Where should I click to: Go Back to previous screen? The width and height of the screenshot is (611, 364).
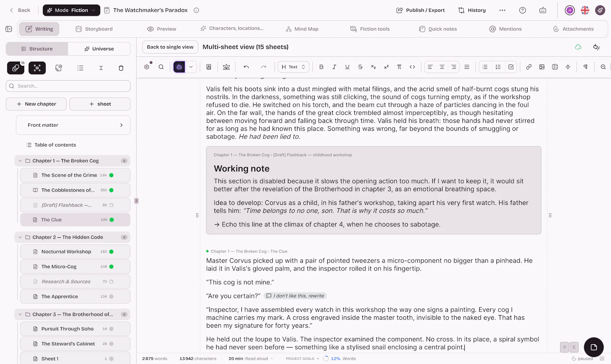pyautogui.click(x=20, y=10)
